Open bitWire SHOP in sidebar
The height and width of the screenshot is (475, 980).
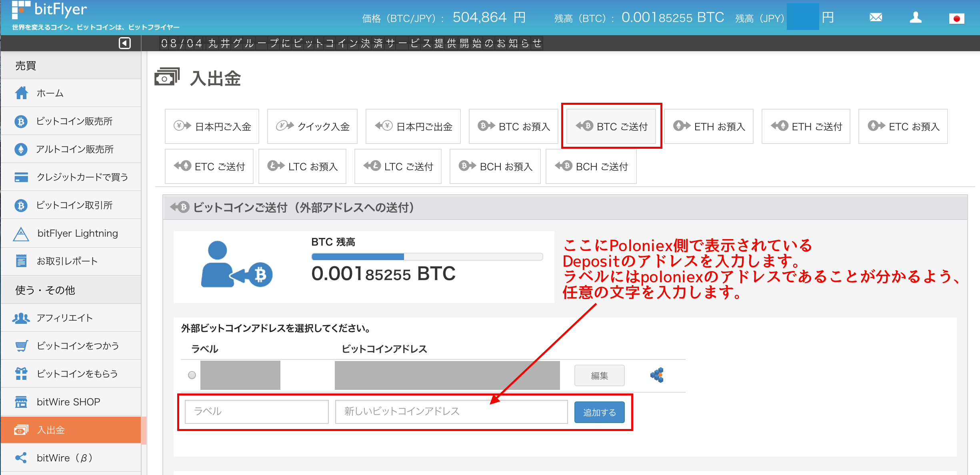(x=71, y=402)
